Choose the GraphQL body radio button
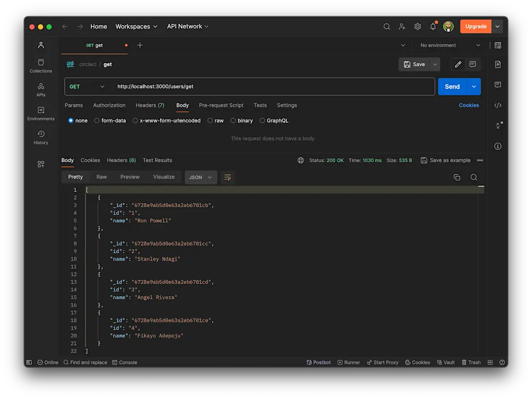The image size is (532, 399). coord(263,121)
